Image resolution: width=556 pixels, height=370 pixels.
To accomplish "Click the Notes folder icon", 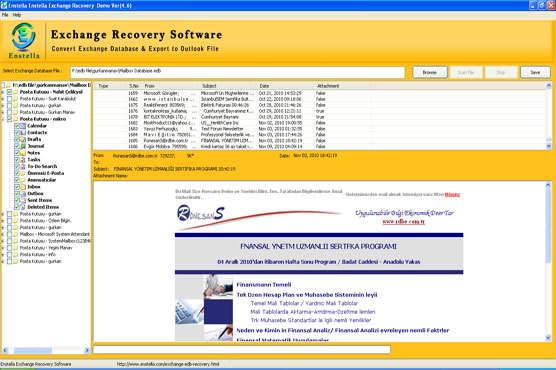I will click(23, 153).
